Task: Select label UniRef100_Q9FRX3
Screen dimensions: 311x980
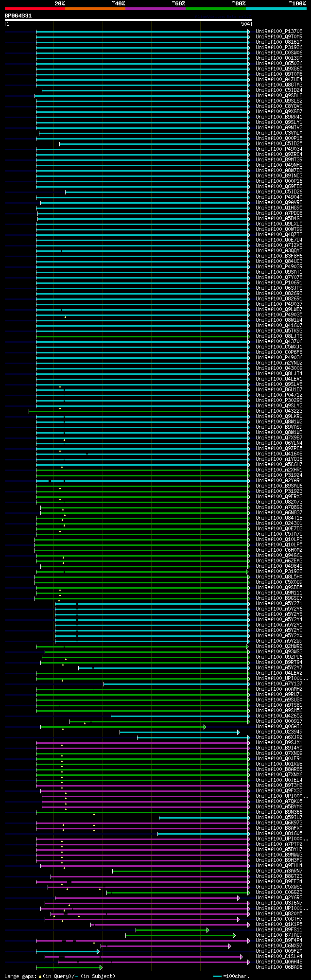Action: point(279,497)
